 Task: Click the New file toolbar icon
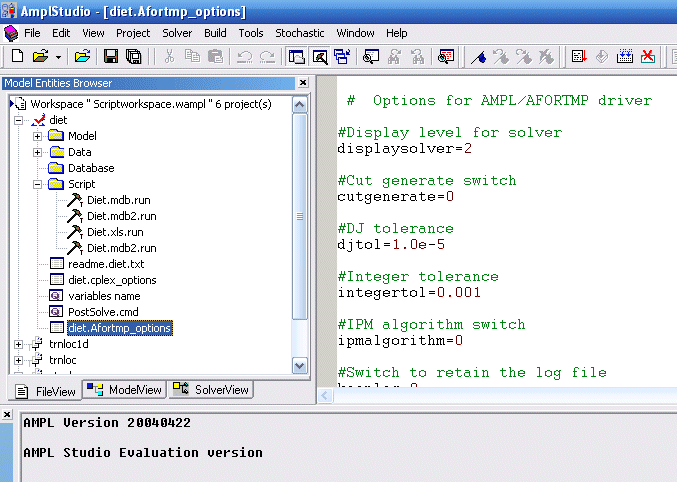pyautogui.click(x=16, y=56)
